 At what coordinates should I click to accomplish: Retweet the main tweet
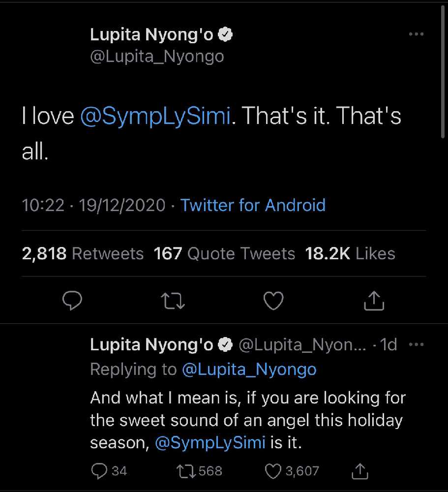174,301
